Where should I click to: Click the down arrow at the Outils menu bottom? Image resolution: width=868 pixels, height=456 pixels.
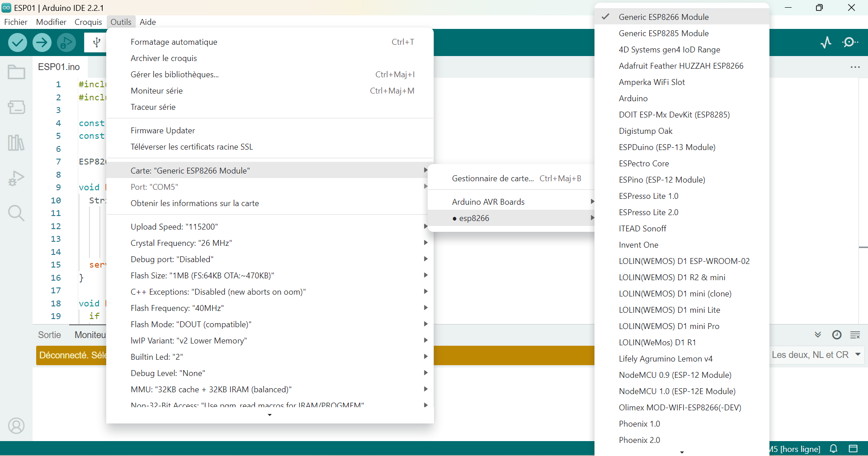tap(270, 415)
